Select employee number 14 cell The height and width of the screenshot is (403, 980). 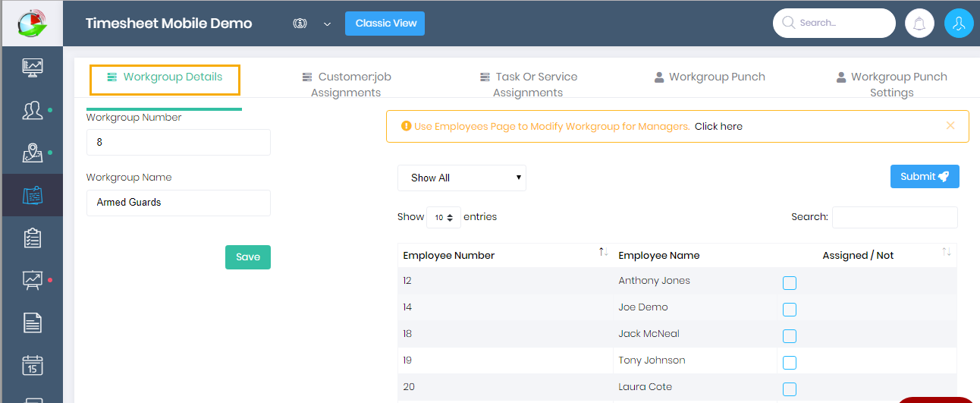(505, 307)
